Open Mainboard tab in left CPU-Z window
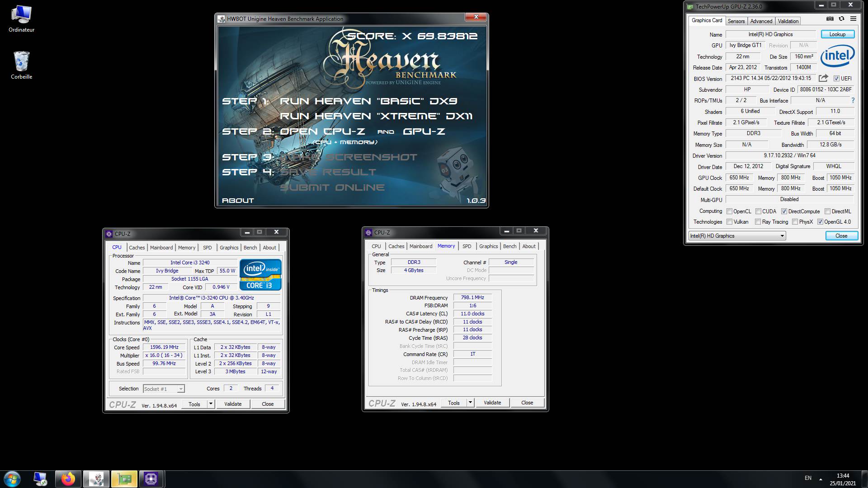Screen dimensions: 868x488 coord(161,248)
